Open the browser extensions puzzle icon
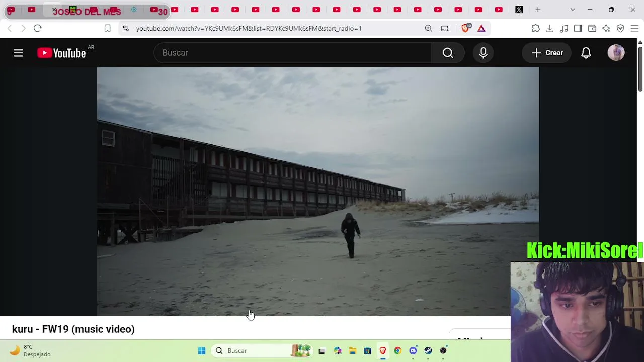 point(536,29)
